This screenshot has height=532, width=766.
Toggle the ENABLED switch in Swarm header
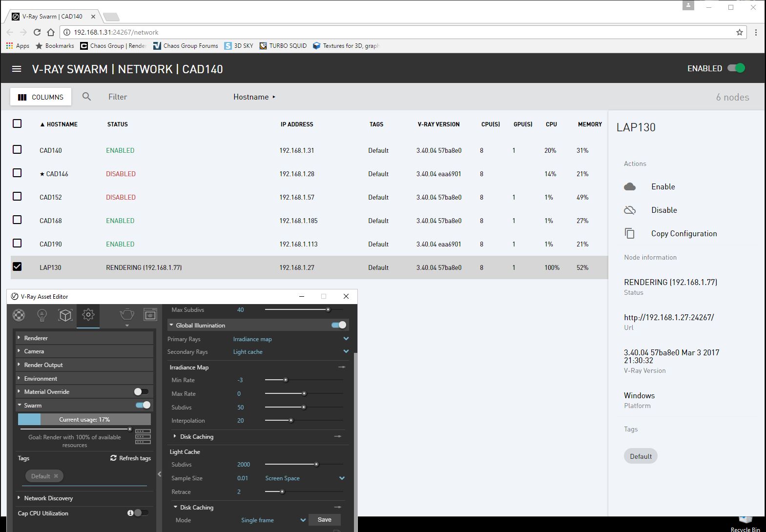pos(736,68)
